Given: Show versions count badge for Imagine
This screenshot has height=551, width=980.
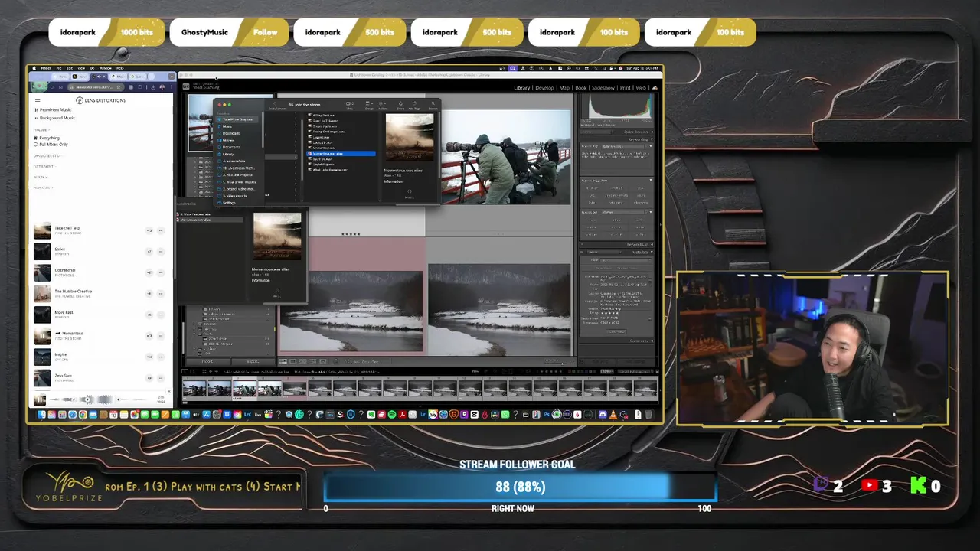Looking at the screenshot, I should [149, 357].
